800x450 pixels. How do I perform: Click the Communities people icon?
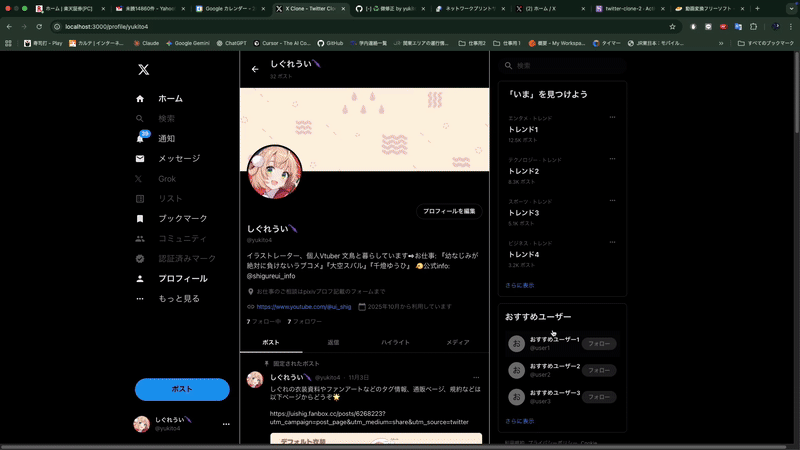coord(140,238)
